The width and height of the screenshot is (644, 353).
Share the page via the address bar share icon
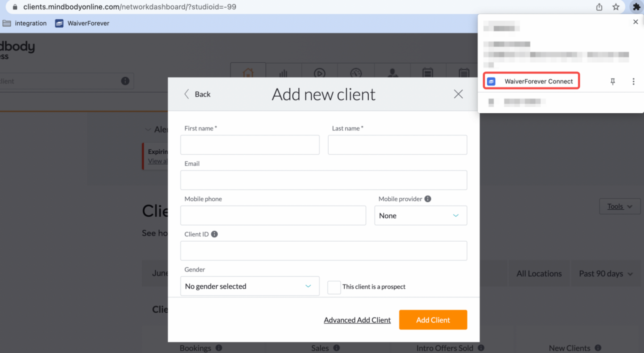point(599,7)
